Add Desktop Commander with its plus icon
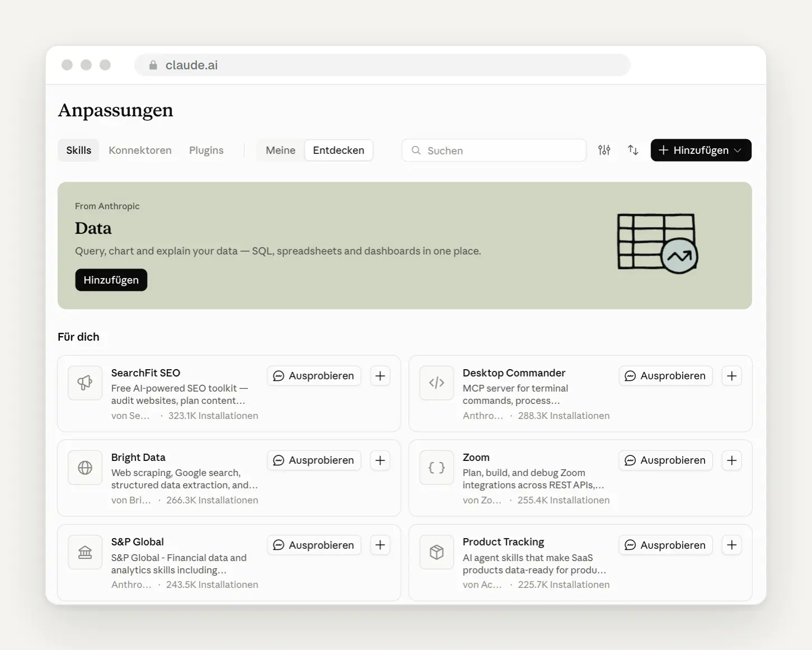Image resolution: width=812 pixels, height=650 pixels. (731, 376)
